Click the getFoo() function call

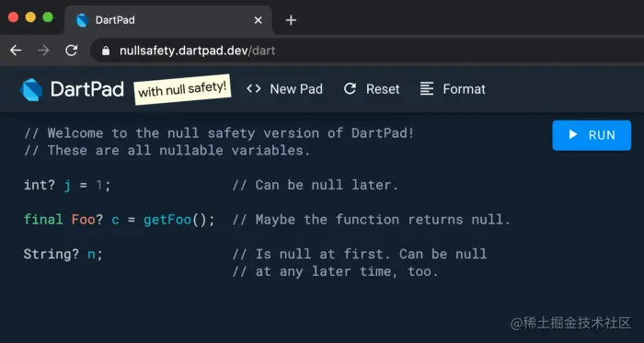point(178,220)
